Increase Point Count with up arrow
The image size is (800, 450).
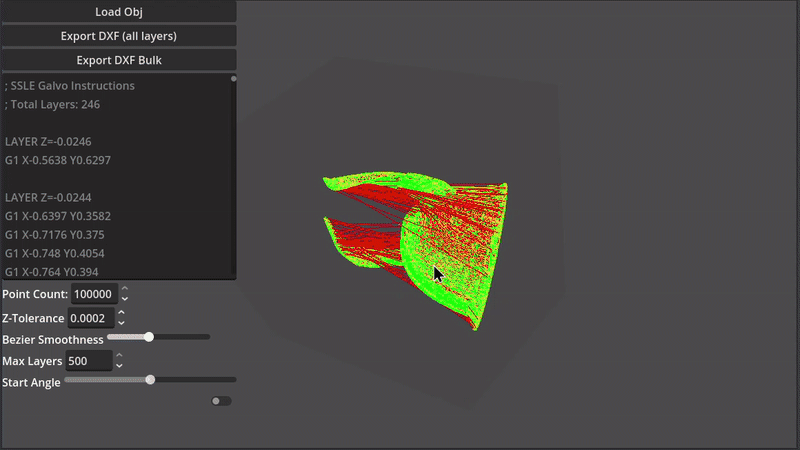(x=124, y=289)
